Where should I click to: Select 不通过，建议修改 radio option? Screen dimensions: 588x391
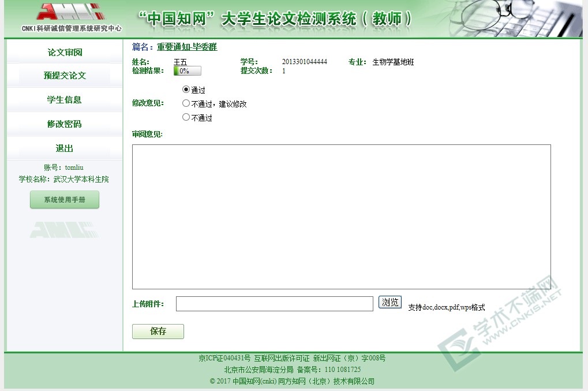(186, 103)
